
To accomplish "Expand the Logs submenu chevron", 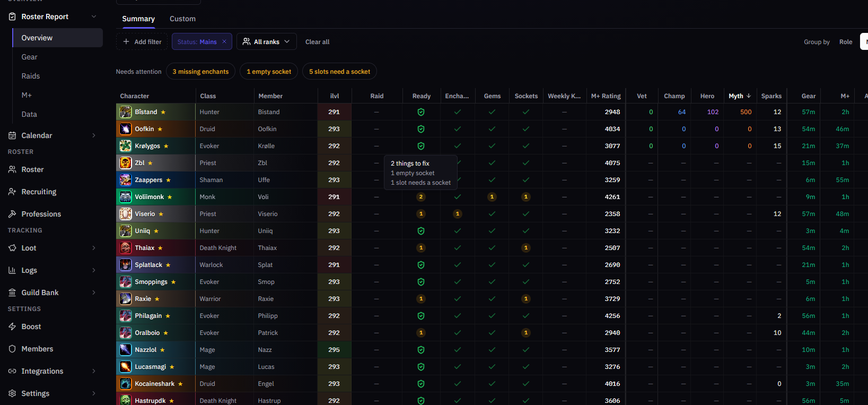I will click(94, 270).
